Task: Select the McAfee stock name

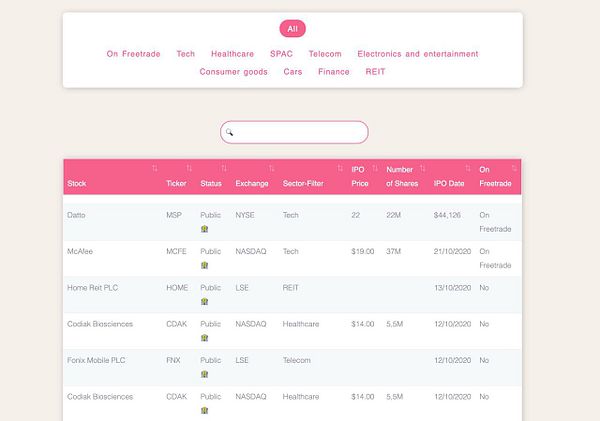Action: pyautogui.click(x=80, y=251)
